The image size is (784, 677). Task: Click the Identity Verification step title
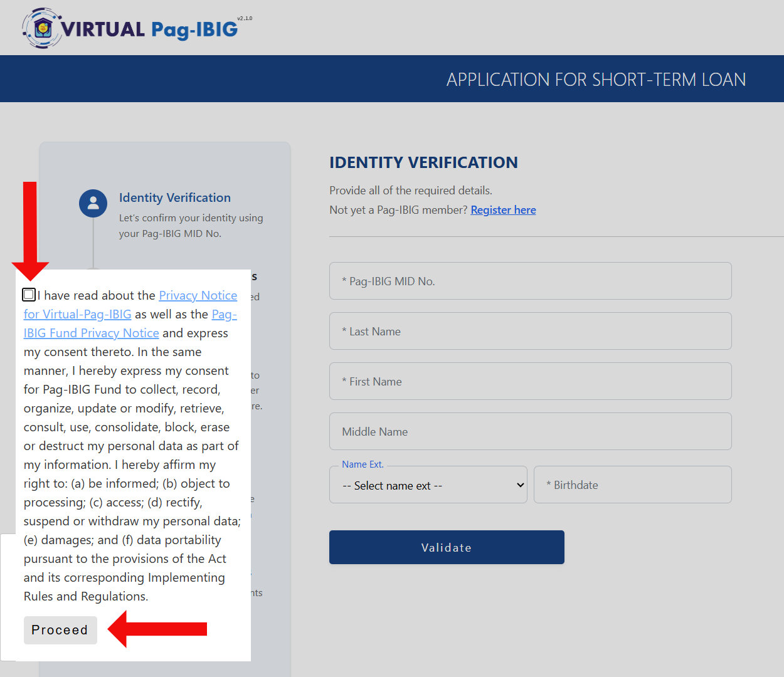coord(175,197)
